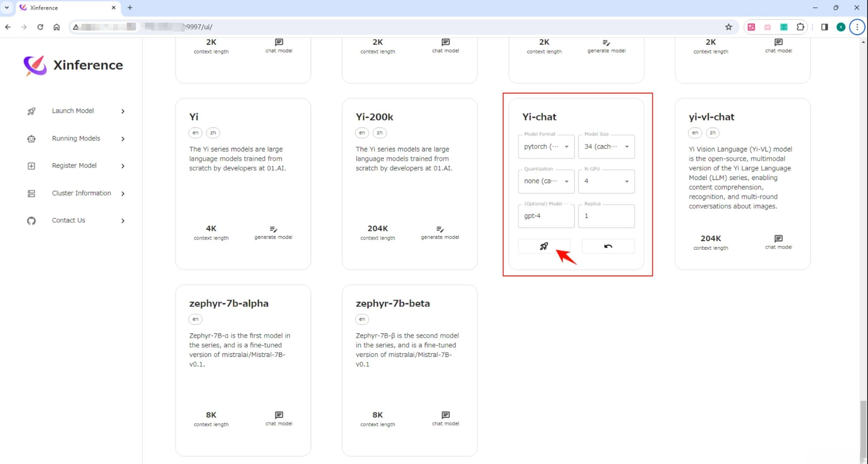Open the Model Size dropdown showing 34
868x464 pixels.
tap(606, 147)
